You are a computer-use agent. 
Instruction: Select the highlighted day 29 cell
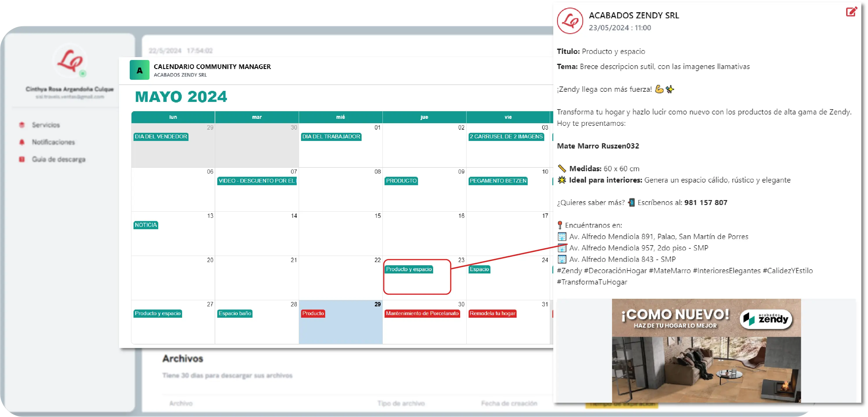click(340, 322)
